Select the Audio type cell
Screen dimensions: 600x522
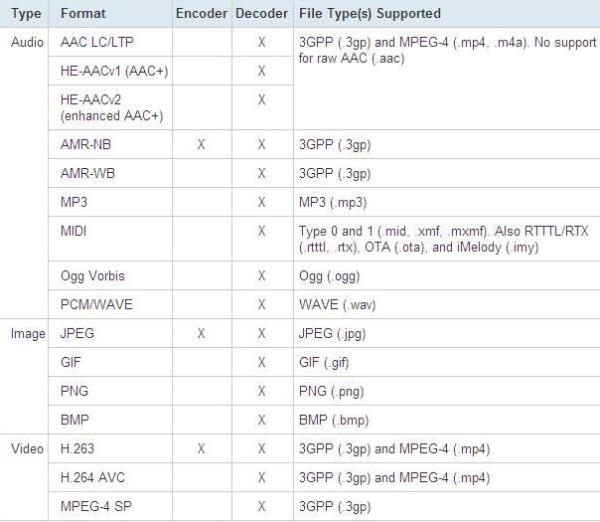click(x=27, y=44)
